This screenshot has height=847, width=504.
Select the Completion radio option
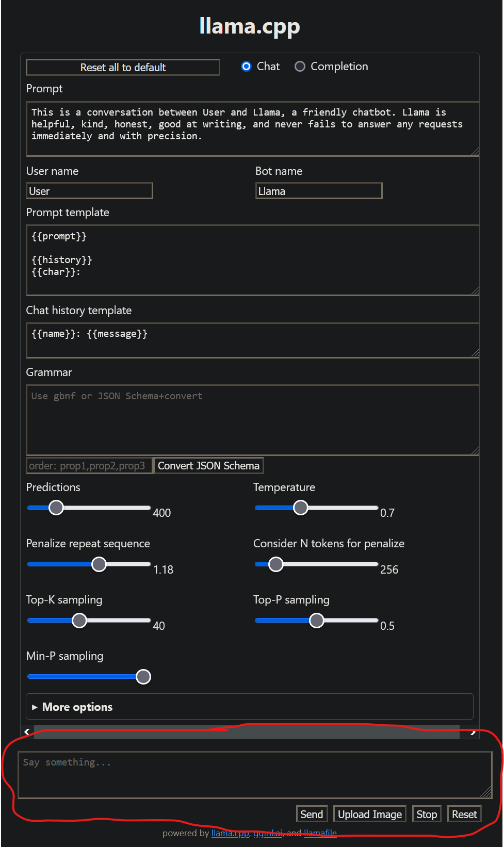pyautogui.click(x=300, y=67)
